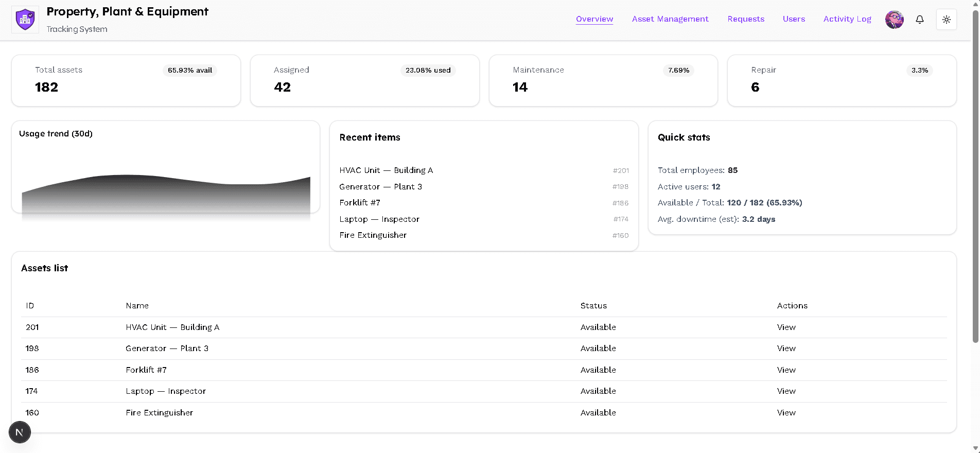Toggle light/dark theme sun button
Screen dimensions: 980x453
(946, 20)
